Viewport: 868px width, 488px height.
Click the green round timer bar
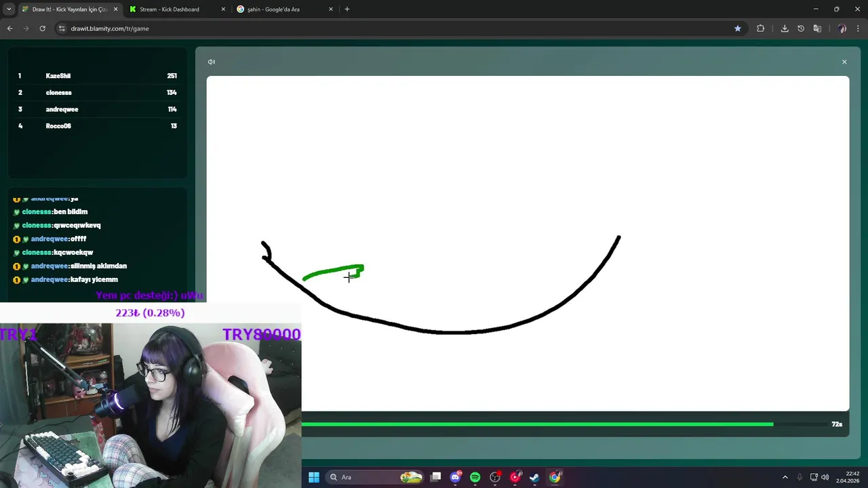(x=537, y=424)
